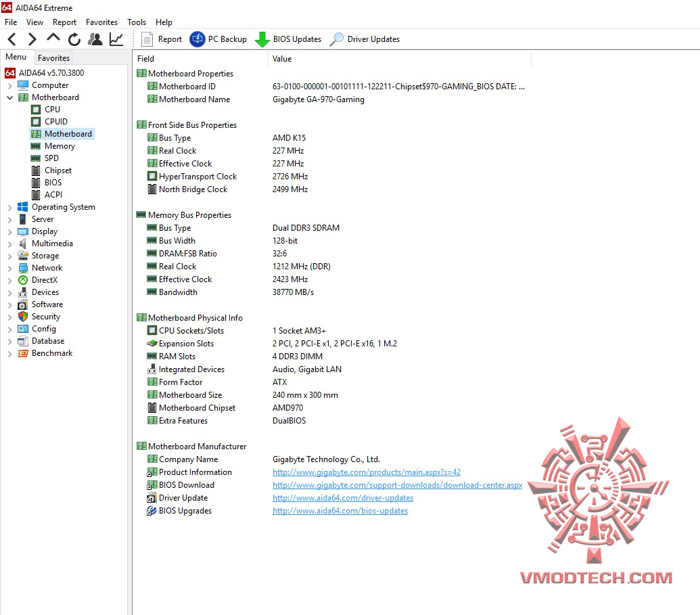Screen dimensions: 700x615
Task: Click the Server icon in the tree
Action: pos(23,219)
